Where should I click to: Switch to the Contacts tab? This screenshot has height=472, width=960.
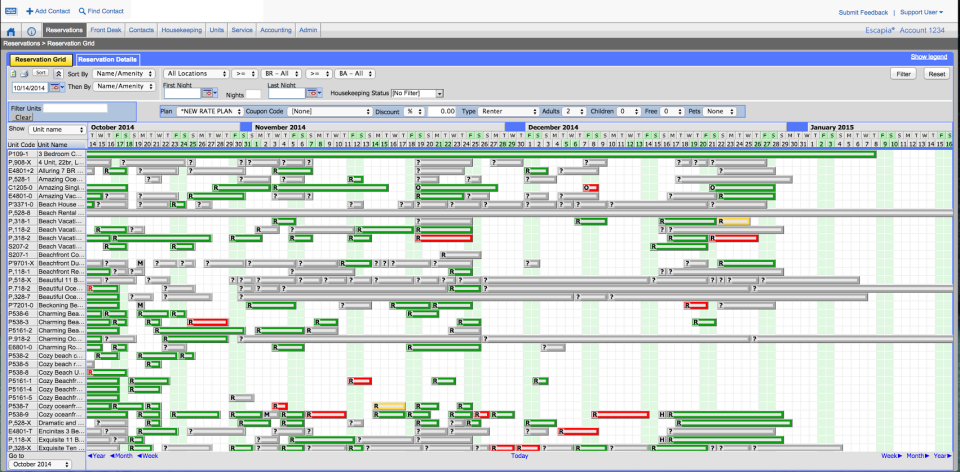[141, 30]
